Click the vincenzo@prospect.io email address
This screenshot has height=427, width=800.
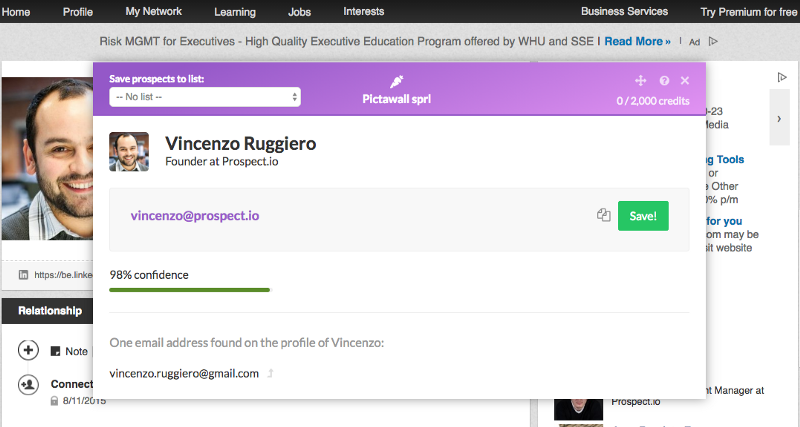click(x=195, y=216)
